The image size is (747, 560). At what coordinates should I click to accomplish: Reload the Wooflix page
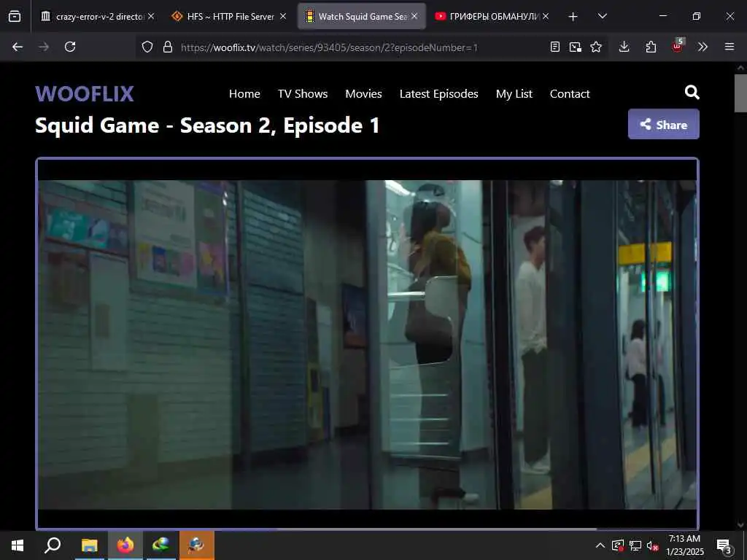click(70, 47)
